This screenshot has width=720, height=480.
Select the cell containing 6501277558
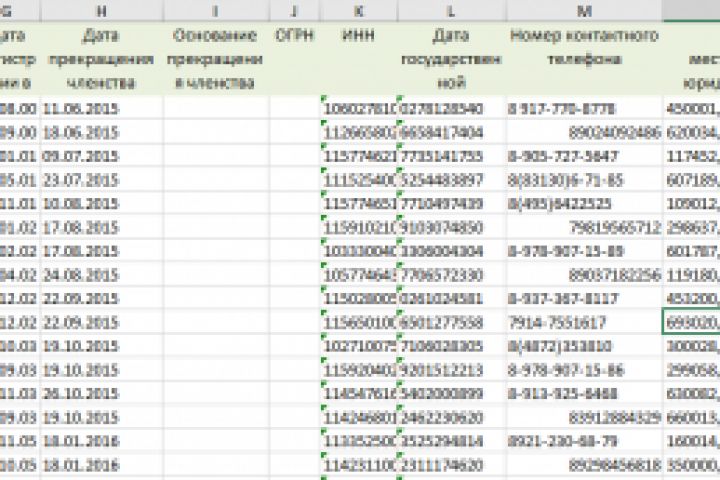[x=452, y=322]
